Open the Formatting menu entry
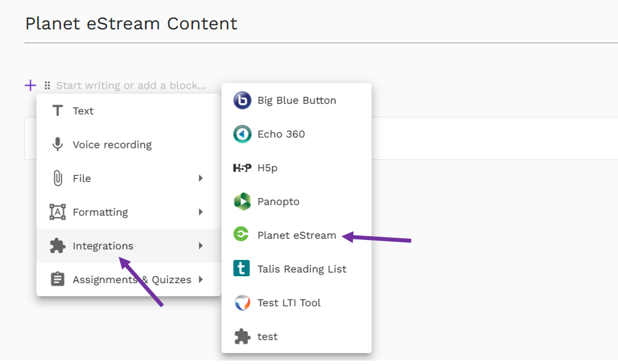 click(129, 212)
